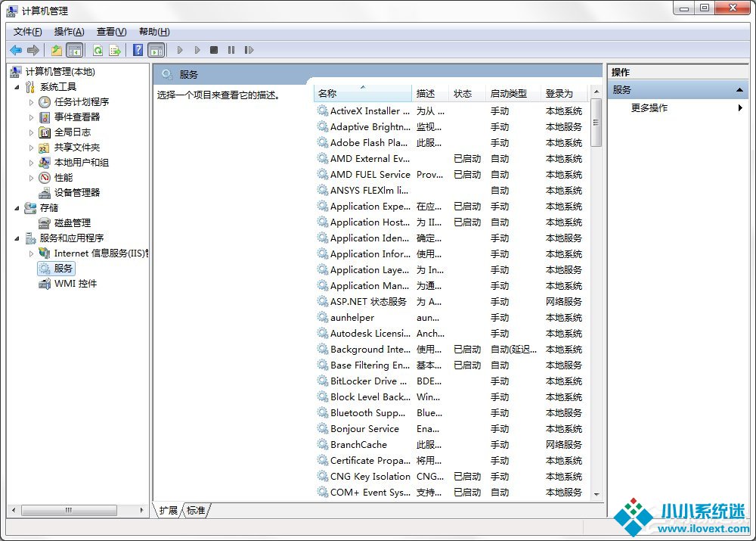The height and width of the screenshot is (541, 756).
Task: Switch to the 扩展 tab
Action: coord(169,511)
